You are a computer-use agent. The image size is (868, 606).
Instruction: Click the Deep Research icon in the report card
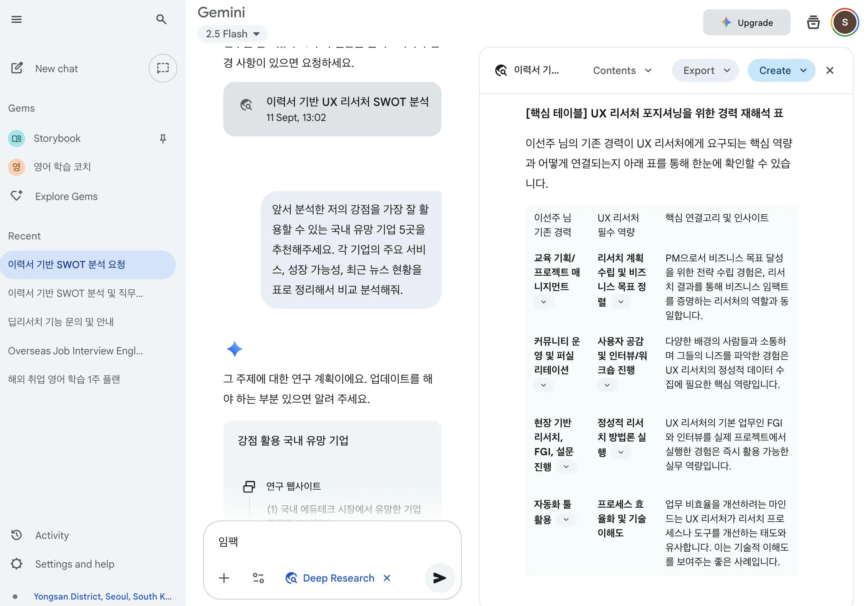click(246, 105)
